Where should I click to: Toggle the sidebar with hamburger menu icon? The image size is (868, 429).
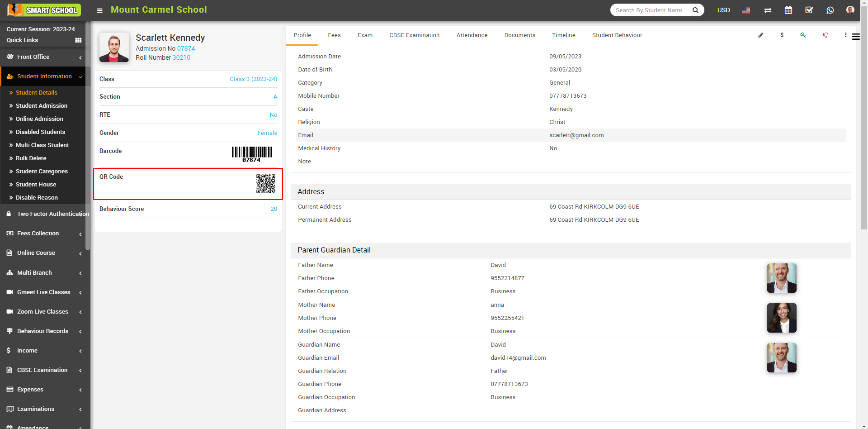(100, 10)
